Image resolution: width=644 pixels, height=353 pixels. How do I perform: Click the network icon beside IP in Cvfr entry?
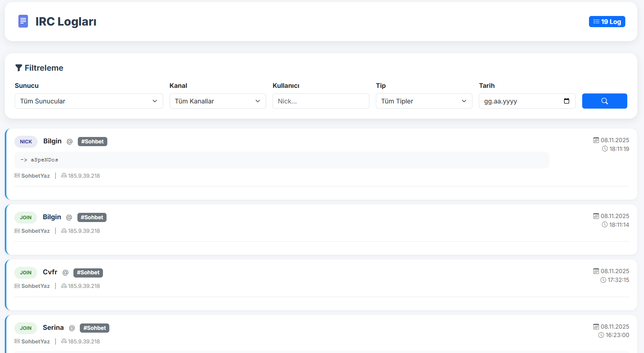click(64, 286)
